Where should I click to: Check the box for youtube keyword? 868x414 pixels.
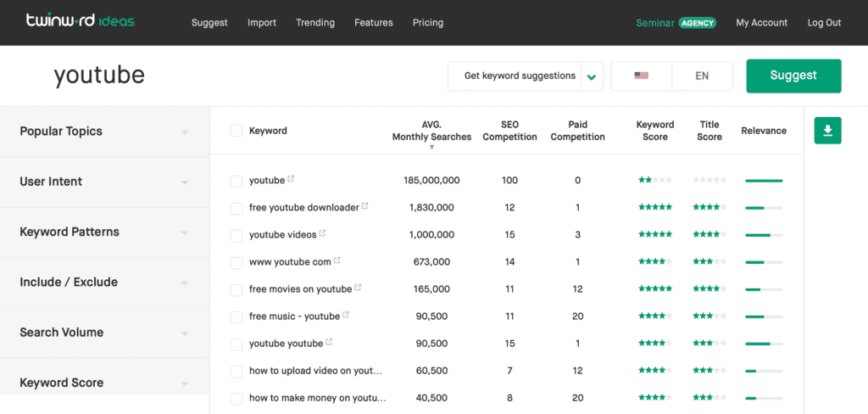236,182
